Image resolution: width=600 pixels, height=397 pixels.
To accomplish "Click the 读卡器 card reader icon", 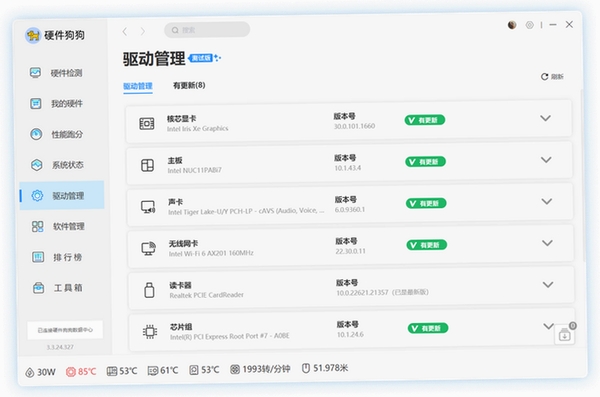I will click(149, 290).
